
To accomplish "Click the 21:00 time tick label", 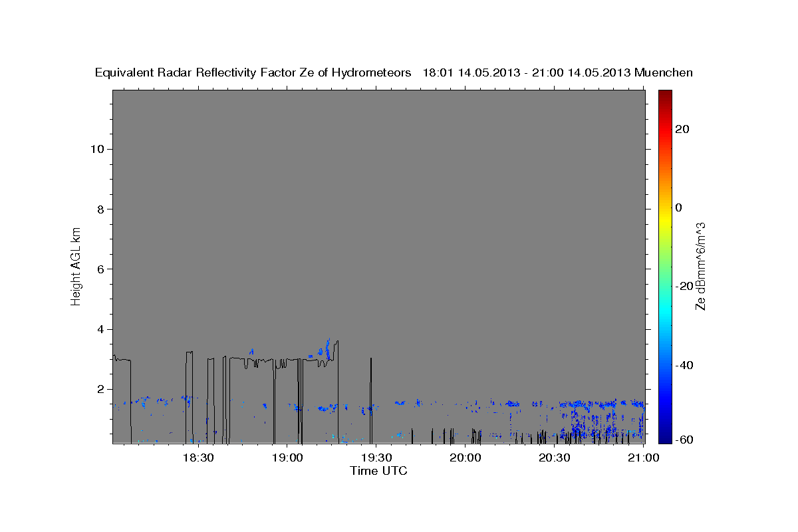I will click(644, 458).
